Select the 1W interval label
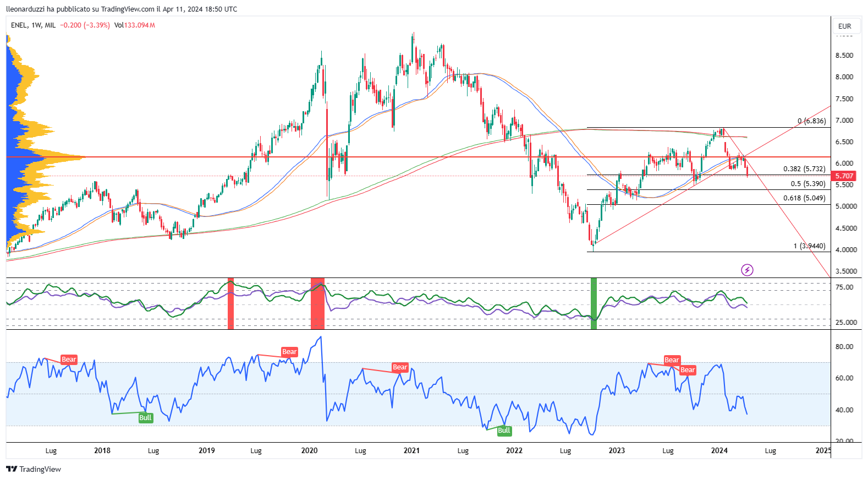This screenshot has height=479, width=868. (x=36, y=25)
